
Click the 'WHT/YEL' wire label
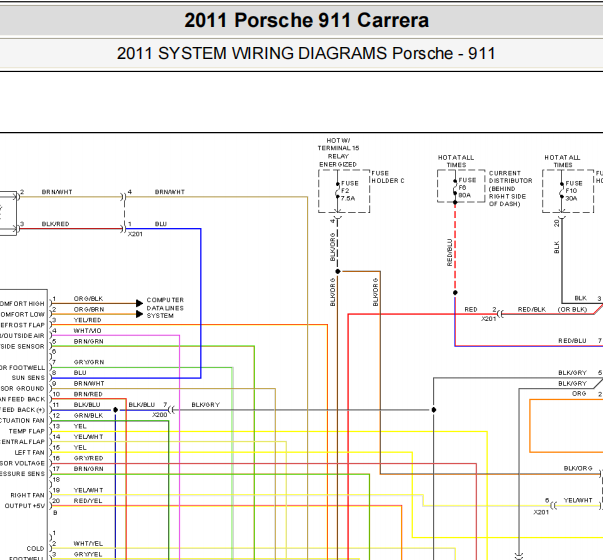coord(88,544)
